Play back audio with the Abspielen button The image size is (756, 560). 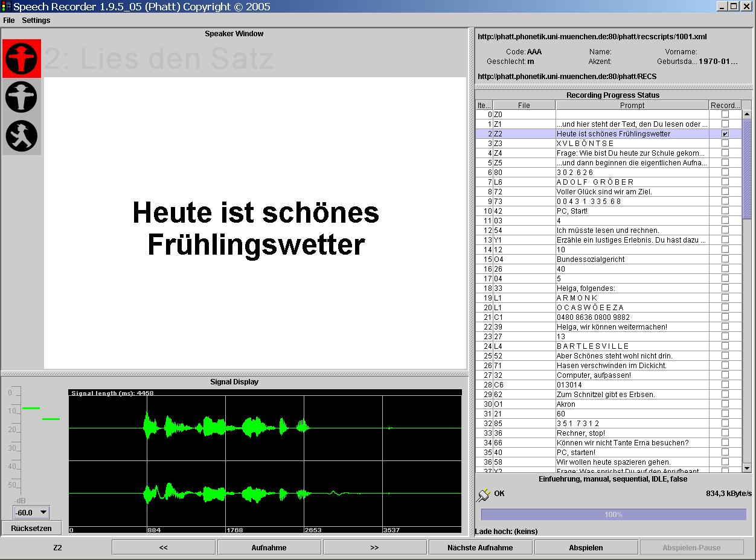(585, 547)
